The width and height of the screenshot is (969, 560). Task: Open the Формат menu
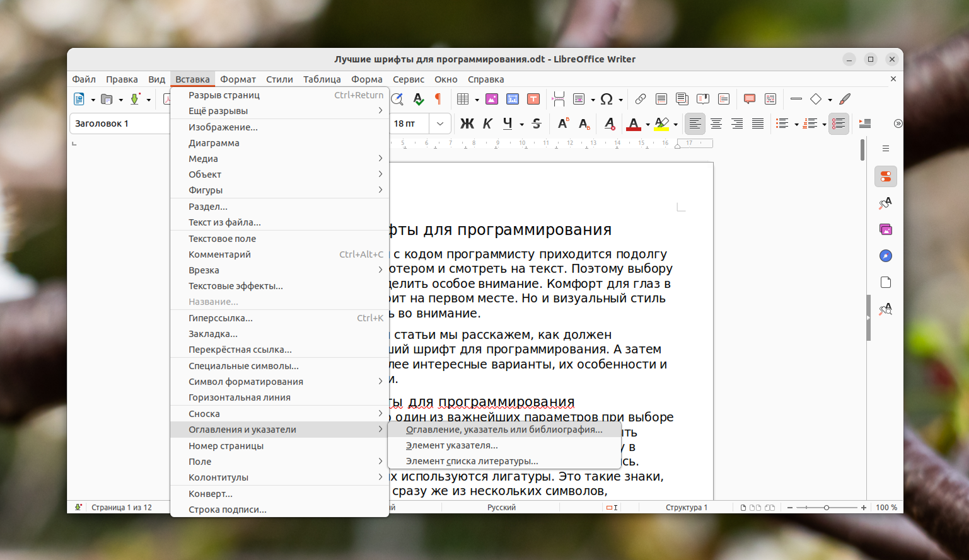pyautogui.click(x=238, y=79)
